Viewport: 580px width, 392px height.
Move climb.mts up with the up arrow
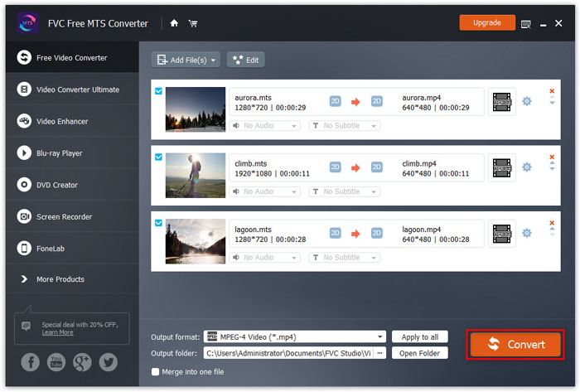pyautogui.click(x=552, y=162)
